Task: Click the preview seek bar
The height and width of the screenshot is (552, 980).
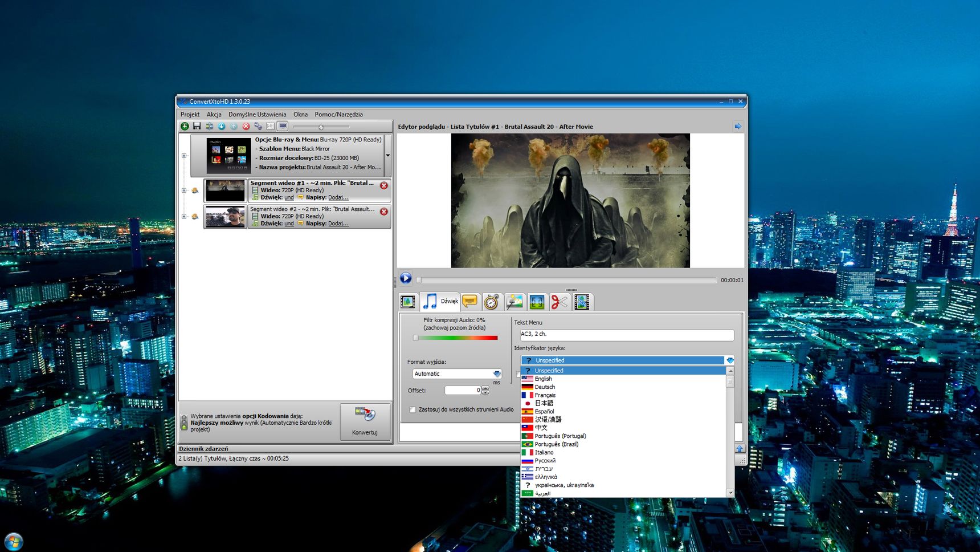Action: click(567, 280)
